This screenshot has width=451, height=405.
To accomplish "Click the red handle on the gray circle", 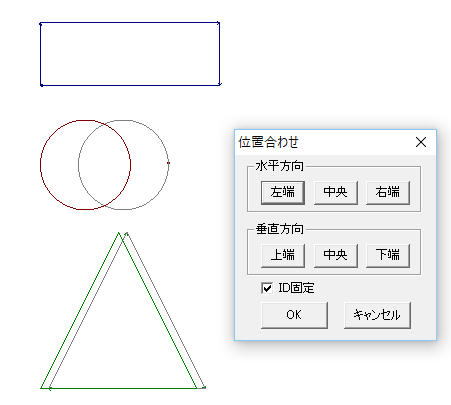I will pos(168,163).
